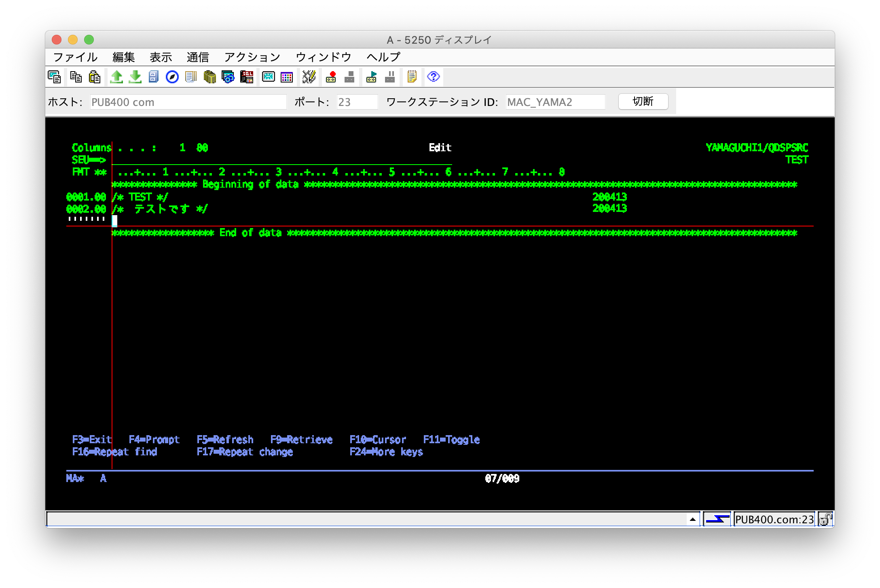Click the download (green down arrow) icon
Image resolution: width=880 pixels, height=588 pixels.
click(135, 77)
